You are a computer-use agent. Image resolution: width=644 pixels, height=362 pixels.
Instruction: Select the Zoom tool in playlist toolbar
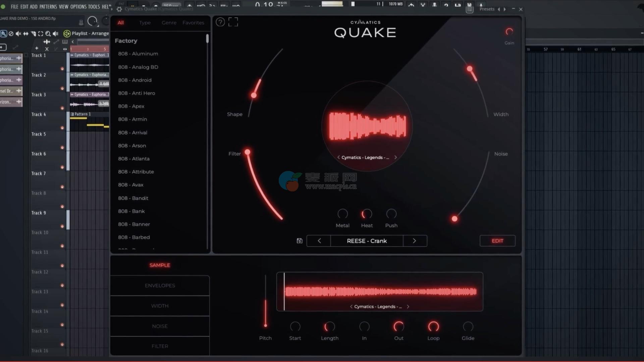click(x=48, y=34)
